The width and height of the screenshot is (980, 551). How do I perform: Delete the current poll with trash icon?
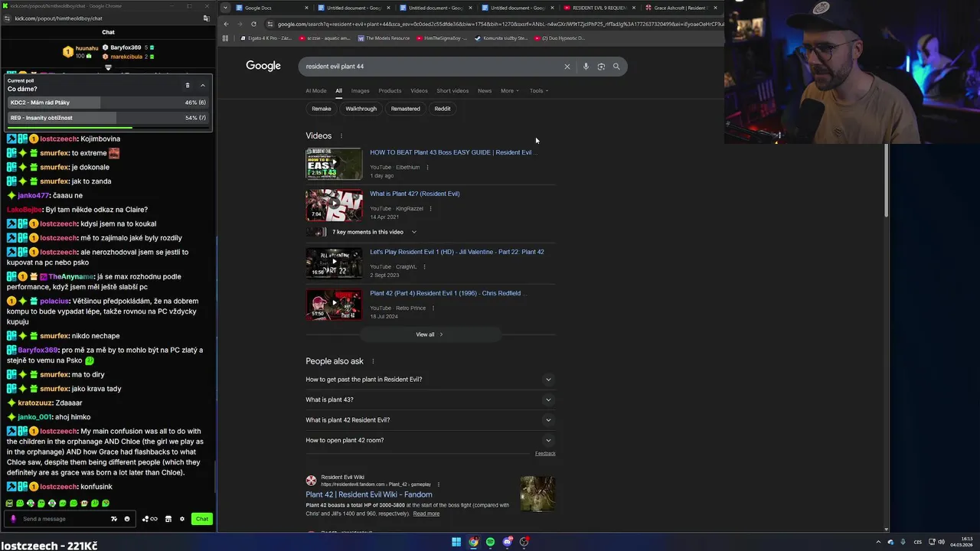[188, 85]
